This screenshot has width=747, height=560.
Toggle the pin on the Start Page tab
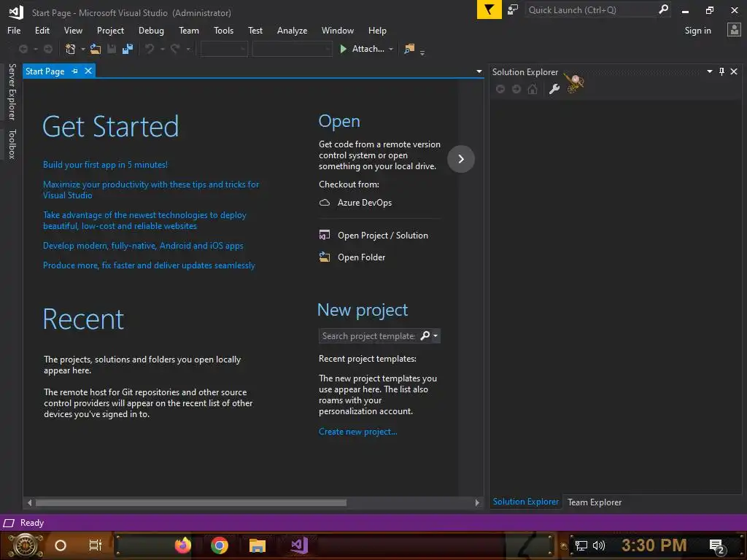pyautogui.click(x=75, y=71)
